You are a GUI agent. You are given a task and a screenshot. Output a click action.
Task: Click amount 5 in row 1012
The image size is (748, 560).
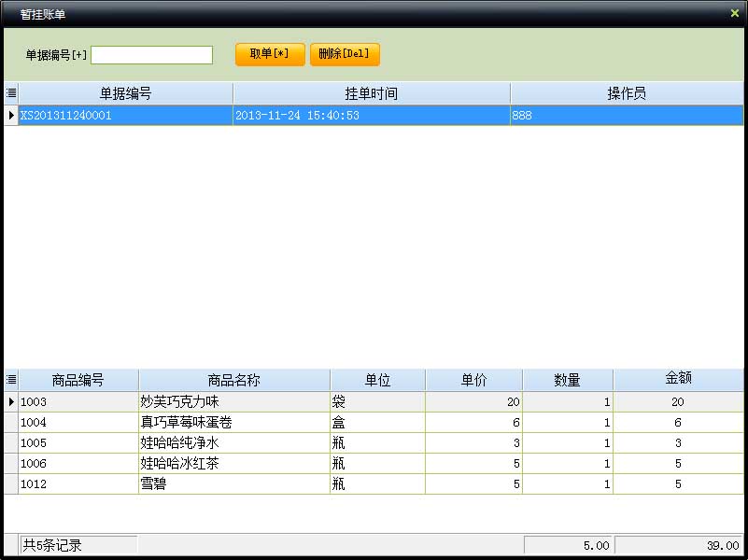tap(678, 483)
